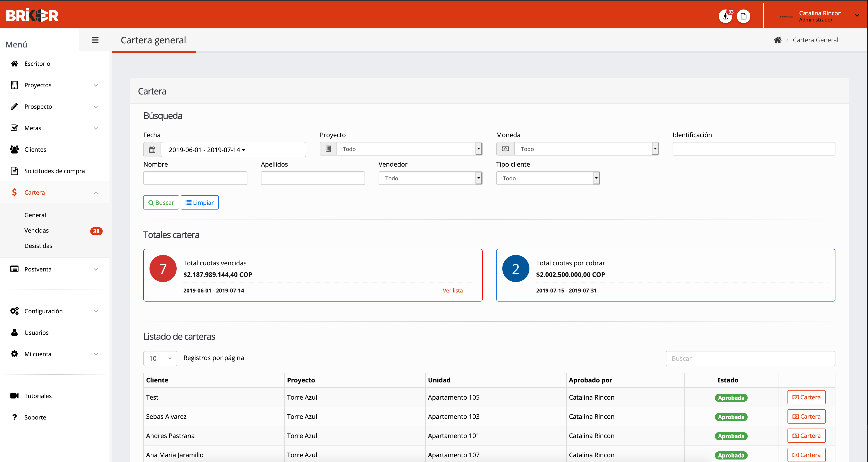868x462 pixels.
Task: Expand the Mi cuenta menu chevron
Action: [x=96, y=354]
